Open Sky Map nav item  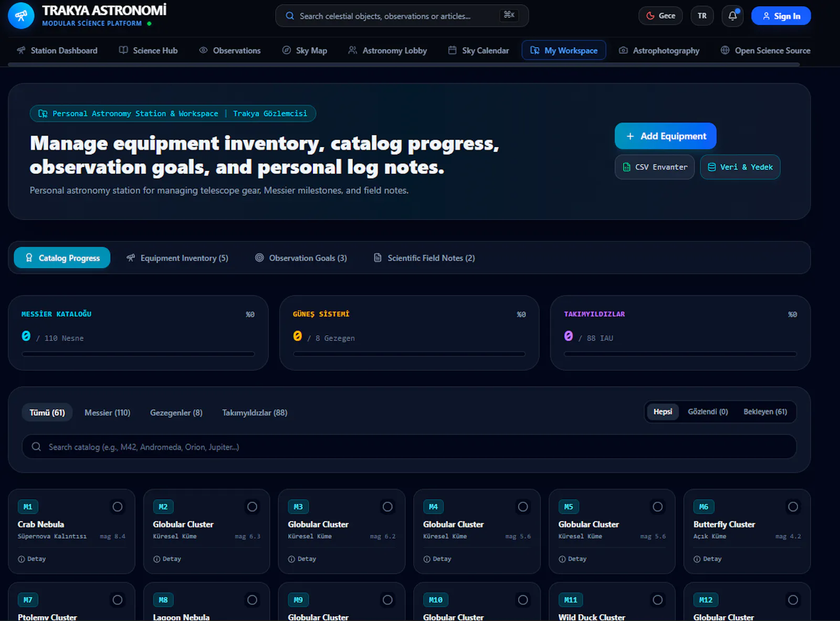(x=305, y=50)
